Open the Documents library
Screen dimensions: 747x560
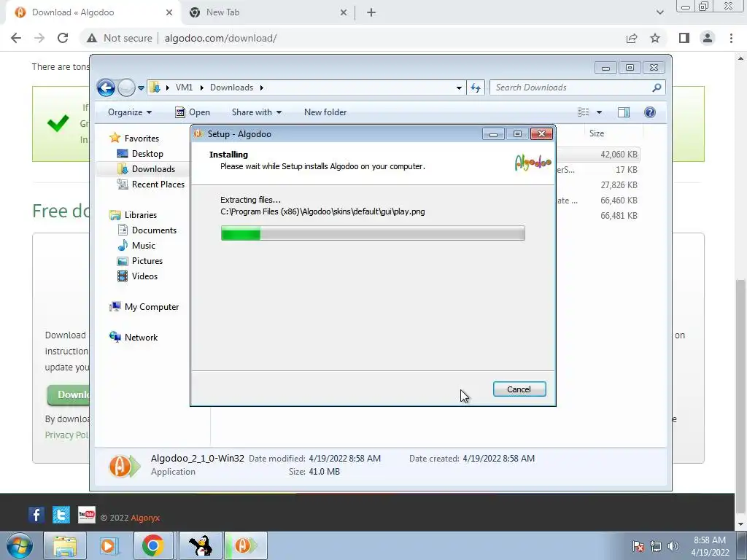click(147, 230)
